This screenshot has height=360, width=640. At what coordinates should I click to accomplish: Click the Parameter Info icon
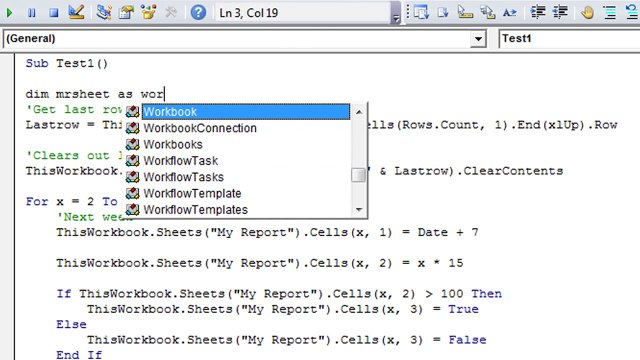pos(487,13)
